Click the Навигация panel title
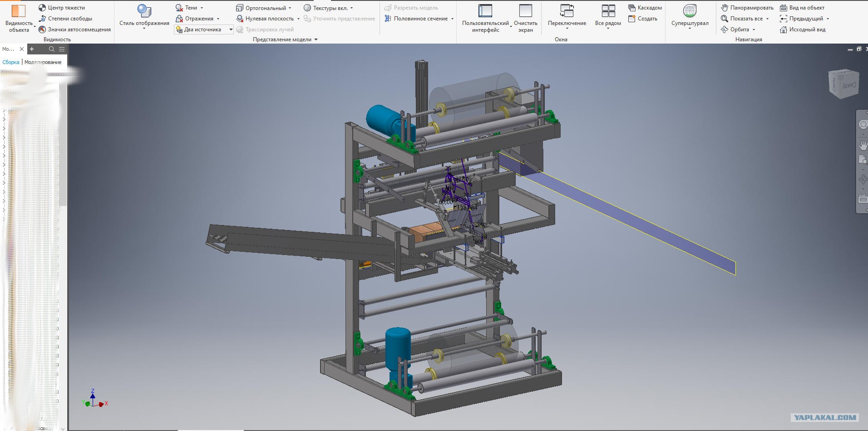 pyautogui.click(x=749, y=39)
